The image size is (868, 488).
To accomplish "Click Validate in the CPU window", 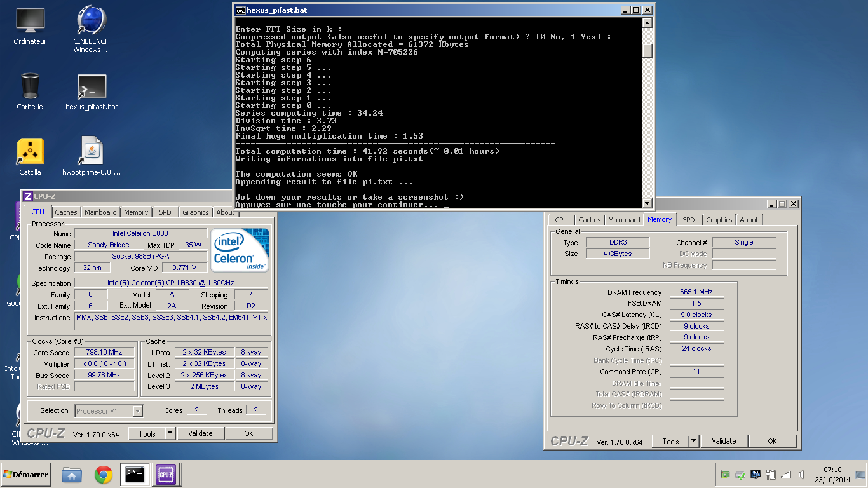I will tap(200, 433).
